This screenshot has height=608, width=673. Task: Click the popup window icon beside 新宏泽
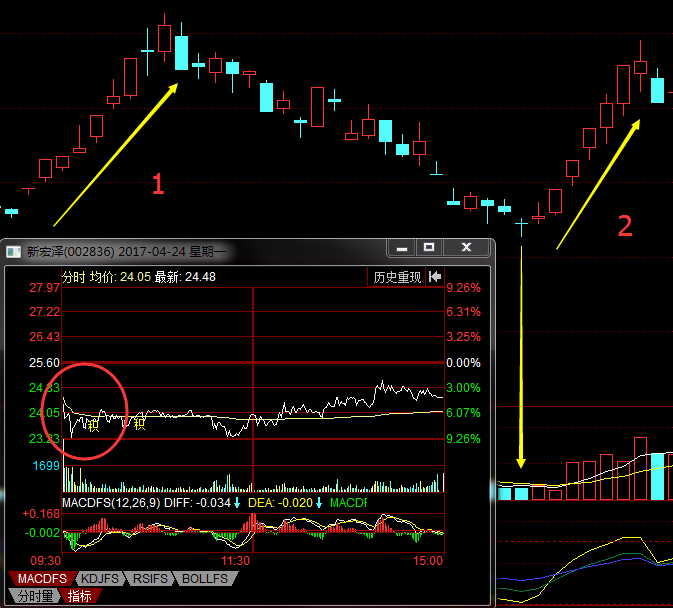tap(15, 250)
